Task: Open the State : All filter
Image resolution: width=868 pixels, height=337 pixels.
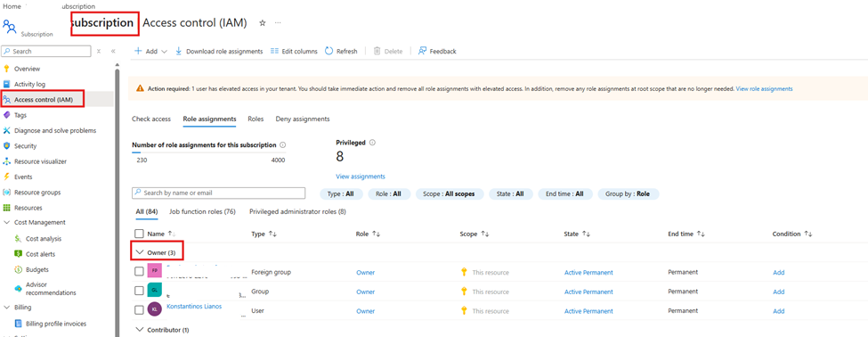Action: [x=510, y=194]
